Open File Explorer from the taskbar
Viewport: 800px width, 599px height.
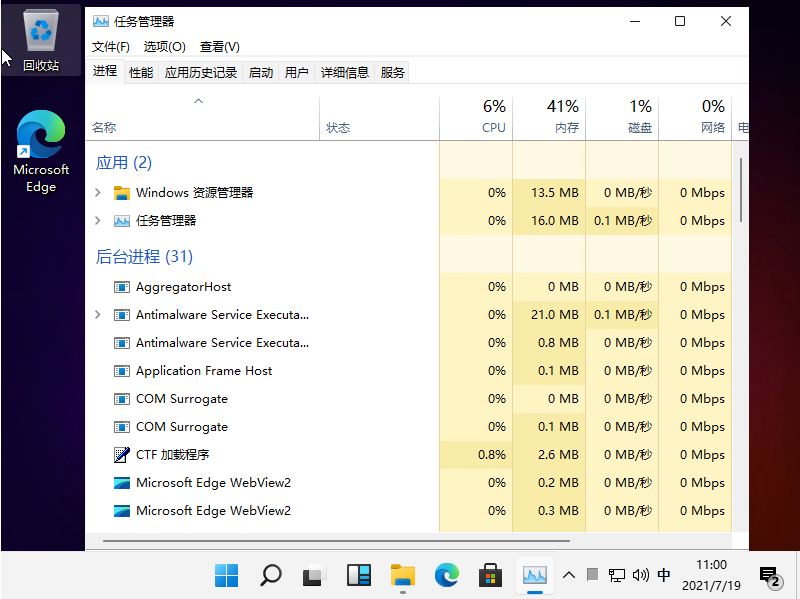click(x=402, y=575)
